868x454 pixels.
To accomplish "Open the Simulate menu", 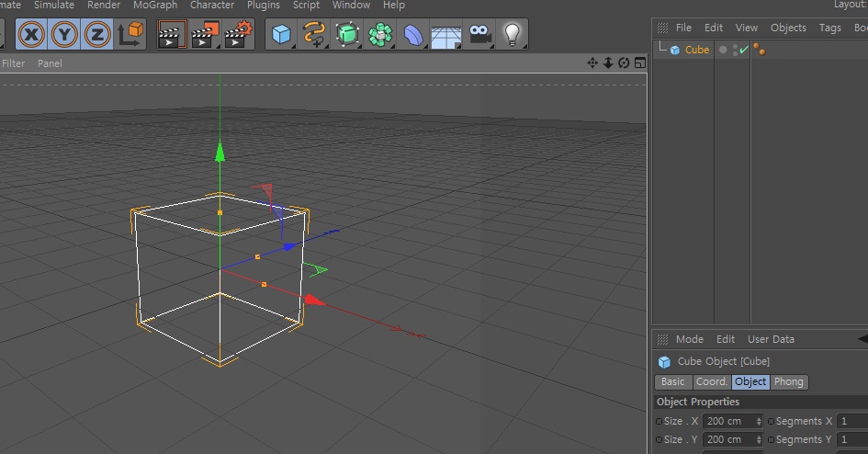I will coord(53,5).
